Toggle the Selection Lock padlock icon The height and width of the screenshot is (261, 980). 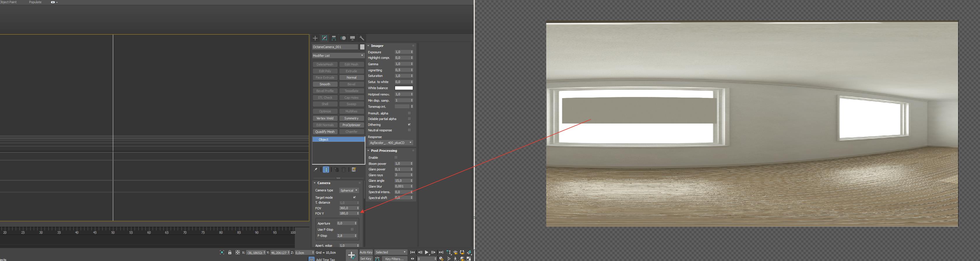tap(230, 252)
